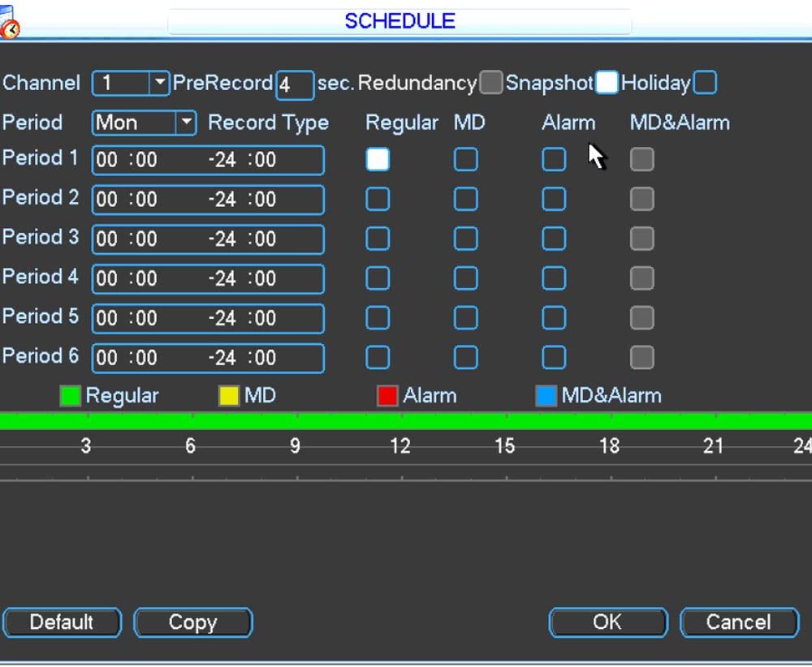Enable Alarm checkbox for Period 4
812x667 pixels.
tap(554, 278)
